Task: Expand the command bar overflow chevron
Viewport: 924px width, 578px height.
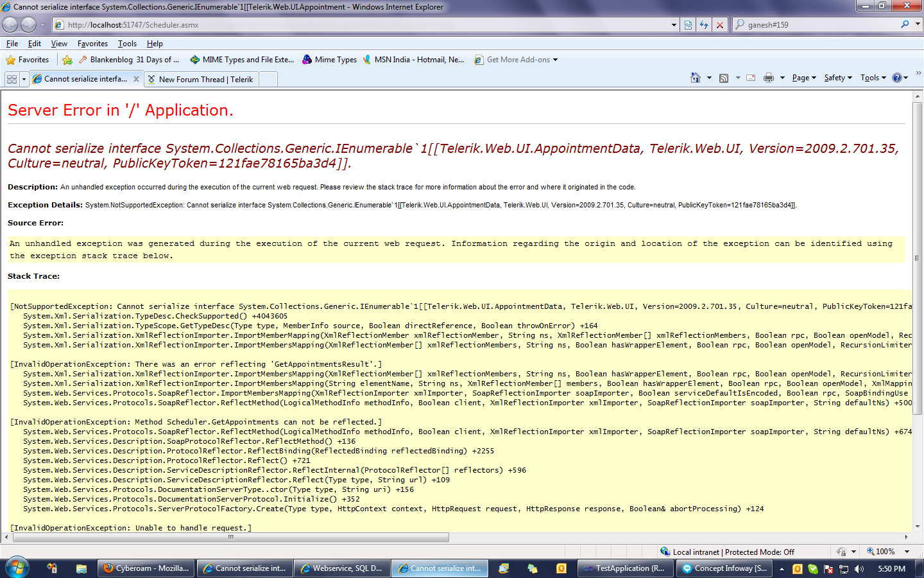Action: point(918,73)
